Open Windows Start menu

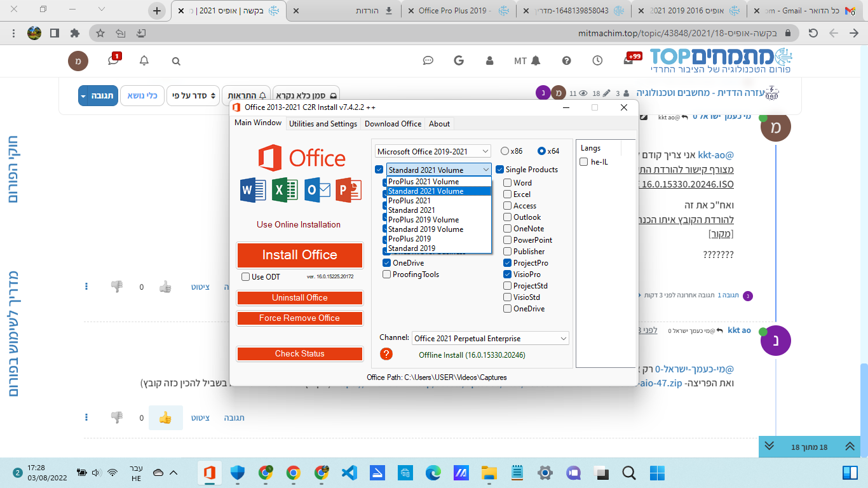657,473
